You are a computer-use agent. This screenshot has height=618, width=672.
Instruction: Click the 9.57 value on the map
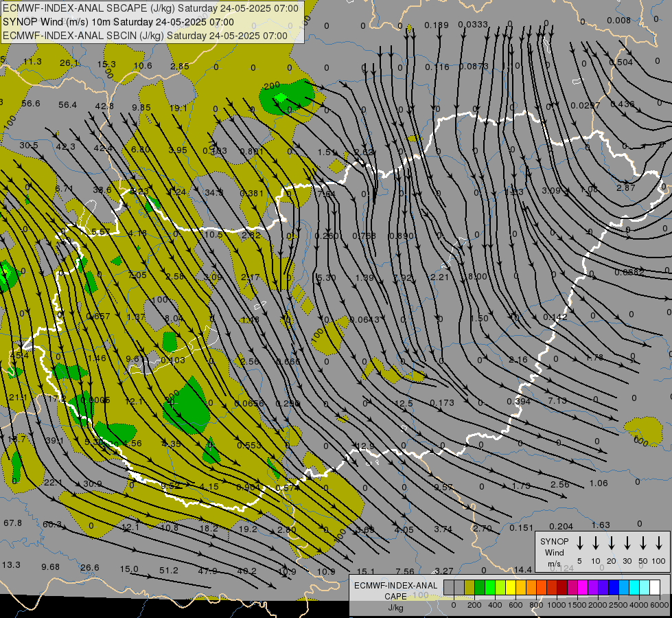(443, 488)
